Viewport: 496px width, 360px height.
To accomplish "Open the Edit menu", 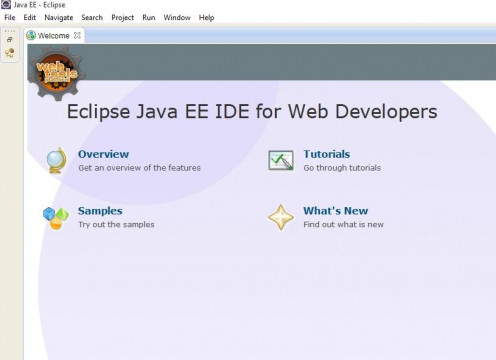I will coord(30,18).
